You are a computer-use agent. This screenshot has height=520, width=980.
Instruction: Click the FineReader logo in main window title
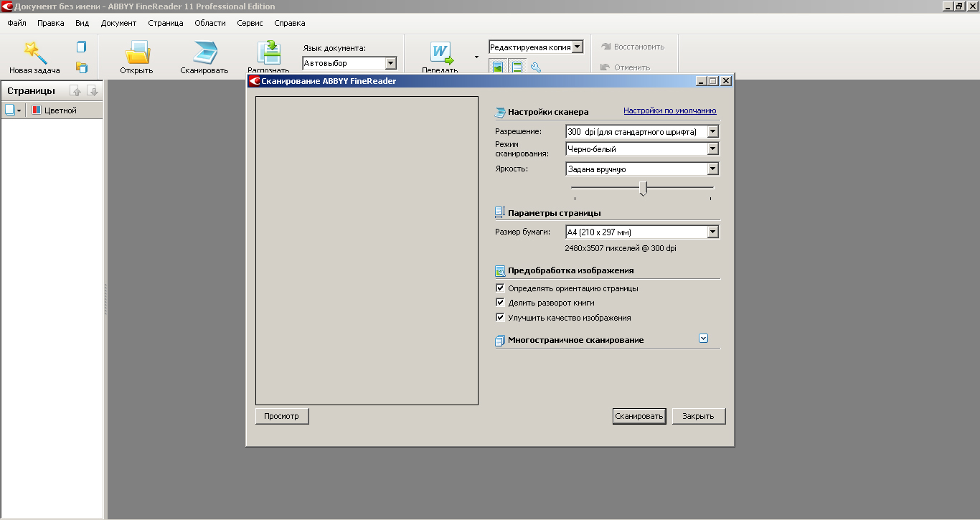[x=6, y=6]
